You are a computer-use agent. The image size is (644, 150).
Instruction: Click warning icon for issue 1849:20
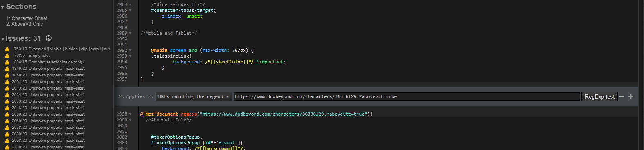(7, 69)
